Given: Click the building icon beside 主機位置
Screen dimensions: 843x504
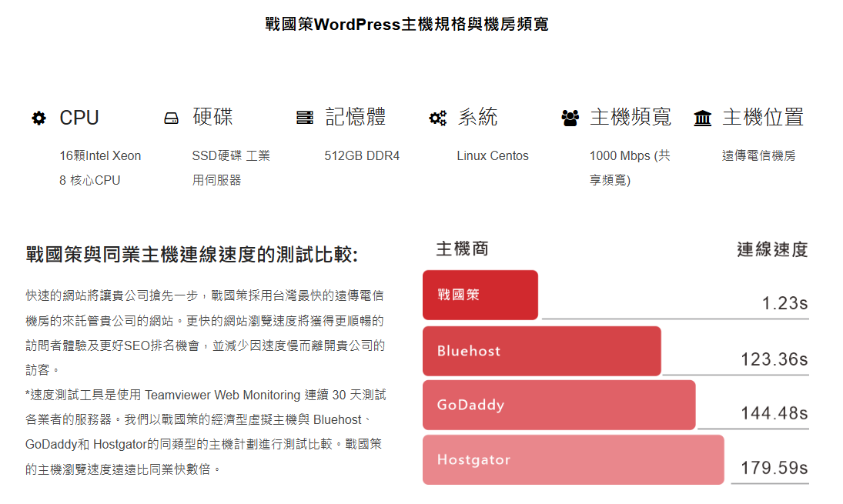Looking at the screenshot, I should pos(702,118).
